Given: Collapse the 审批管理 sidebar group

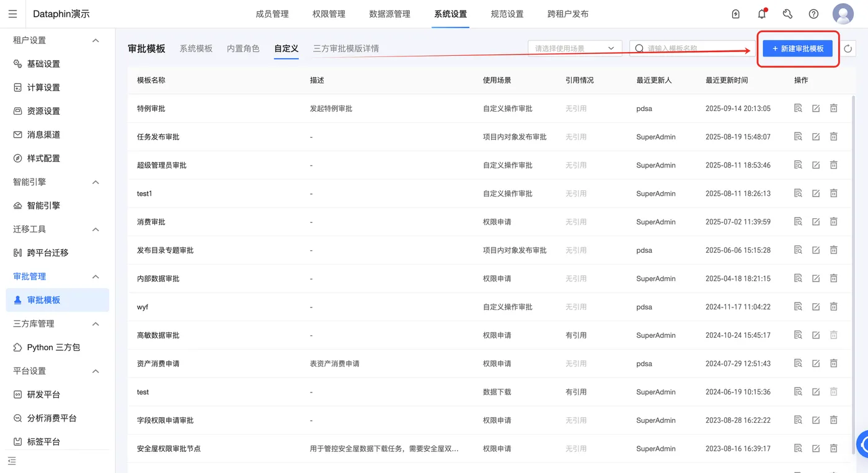Looking at the screenshot, I should pos(95,276).
